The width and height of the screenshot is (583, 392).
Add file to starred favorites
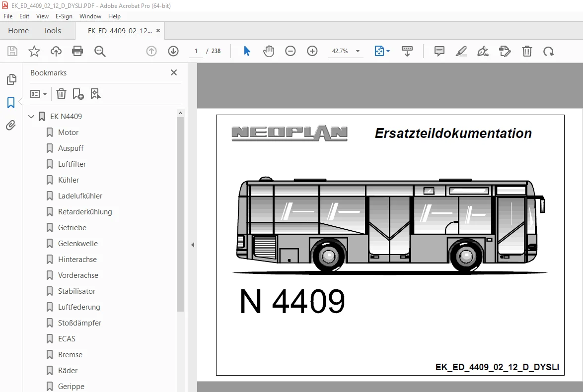(x=34, y=51)
